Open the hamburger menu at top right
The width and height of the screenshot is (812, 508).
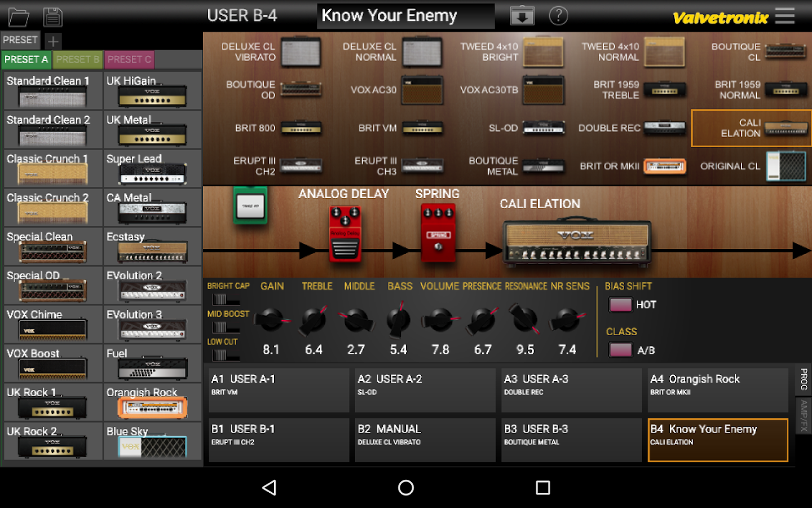coord(784,16)
